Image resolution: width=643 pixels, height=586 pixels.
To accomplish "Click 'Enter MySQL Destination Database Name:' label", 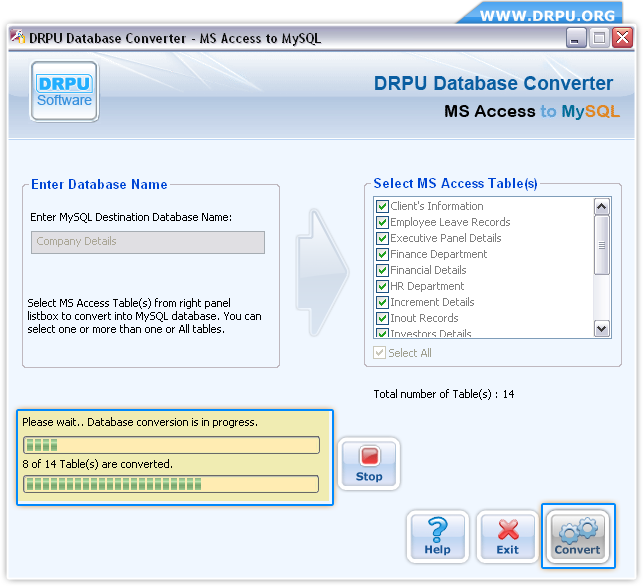I will click(131, 217).
